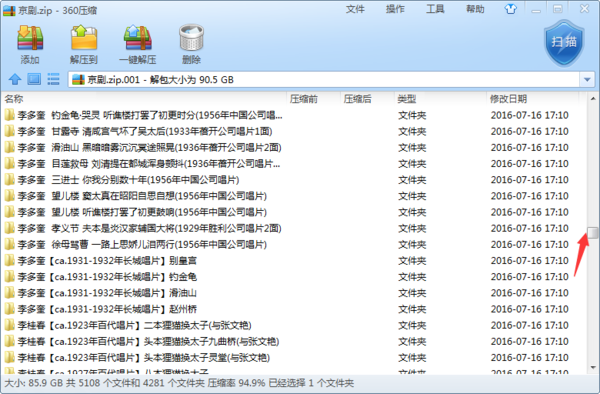
Task: Select folder 头本狸猫换太子灵堂(与张文艳)
Action: [x=143, y=358]
